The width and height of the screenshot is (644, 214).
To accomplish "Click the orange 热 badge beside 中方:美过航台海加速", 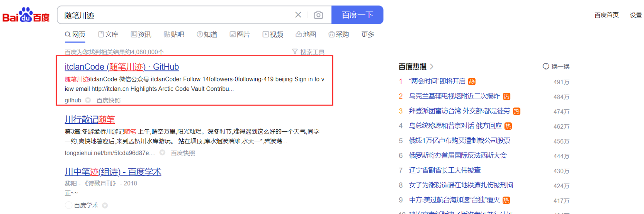I will [506, 200].
